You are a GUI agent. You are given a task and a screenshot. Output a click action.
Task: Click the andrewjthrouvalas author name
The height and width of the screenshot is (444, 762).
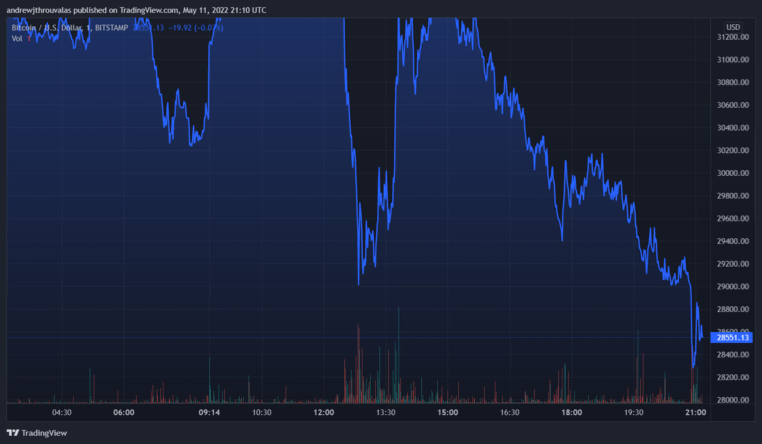click(47, 9)
